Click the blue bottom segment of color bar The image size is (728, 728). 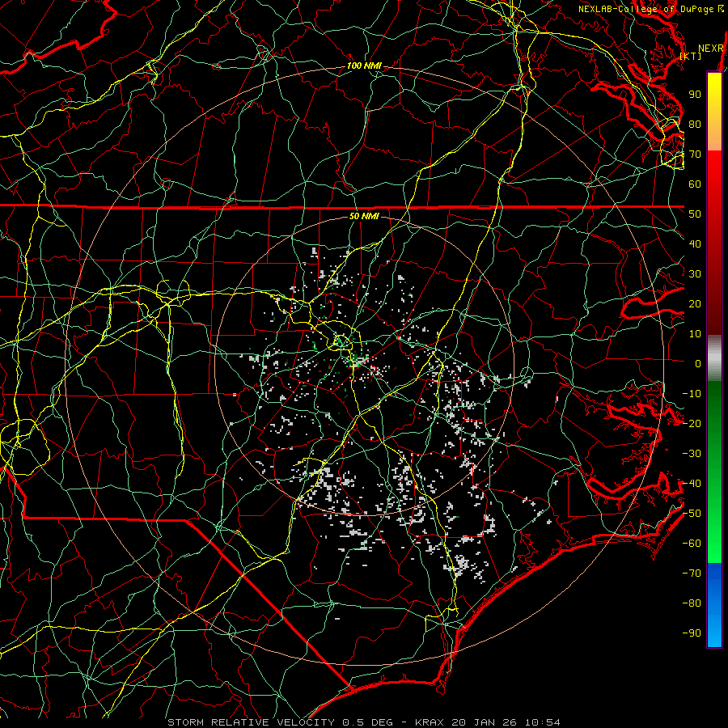point(714,605)
